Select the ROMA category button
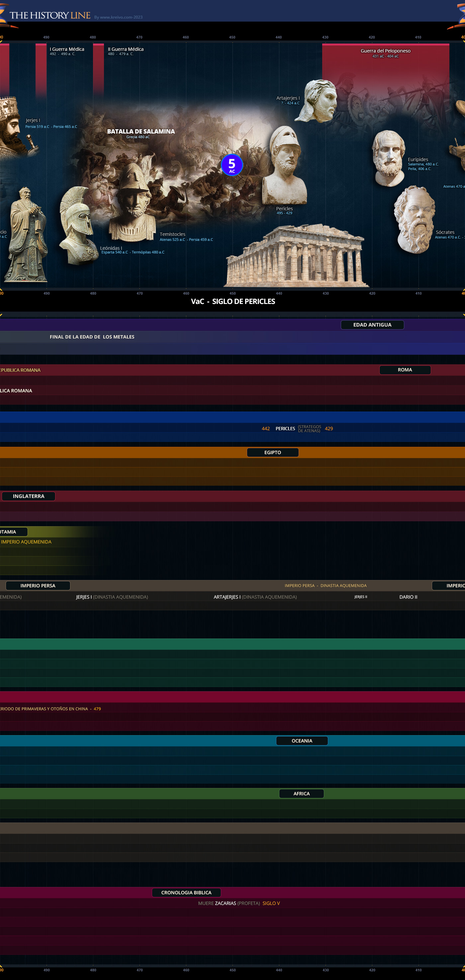The width and height of the screenshot is (465, 980). click(405, 370)
